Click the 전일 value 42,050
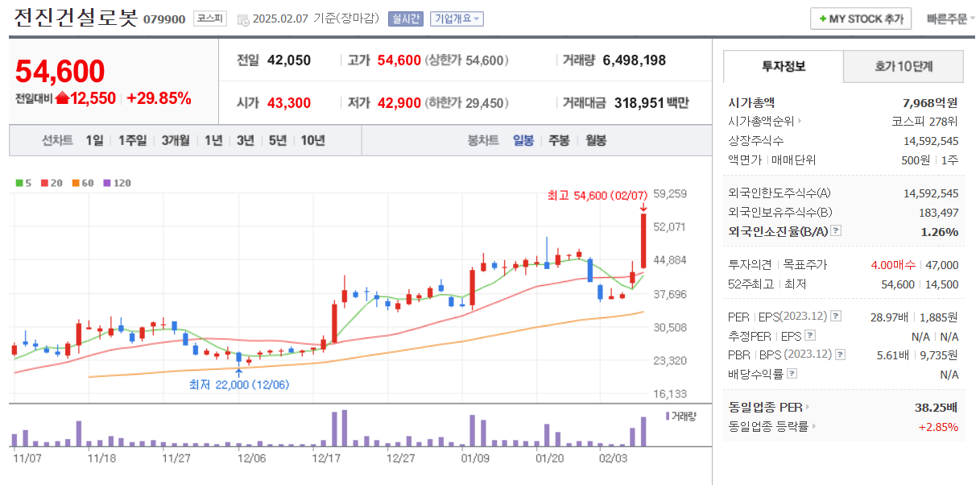This screenshot has height=485, width=980. (289, 60)
